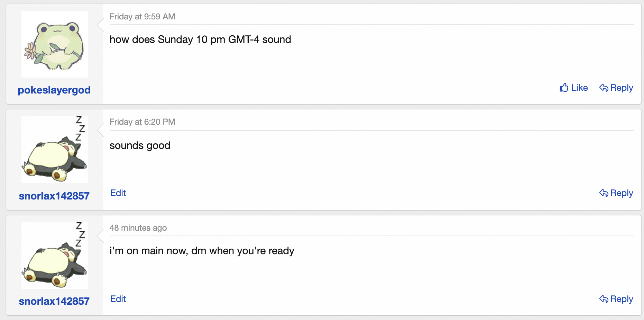The image size is (644, 320).
Task: Click the thumbs-up Like icon
Action: (x=564, y=88)
